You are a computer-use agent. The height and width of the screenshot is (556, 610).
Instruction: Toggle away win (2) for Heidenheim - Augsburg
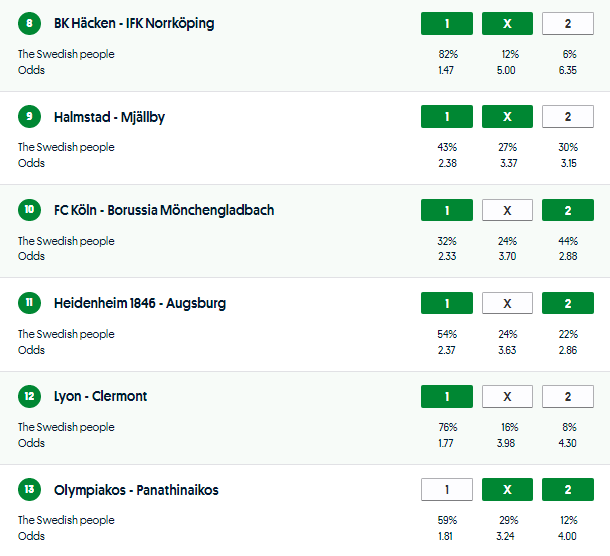(567, 303)
